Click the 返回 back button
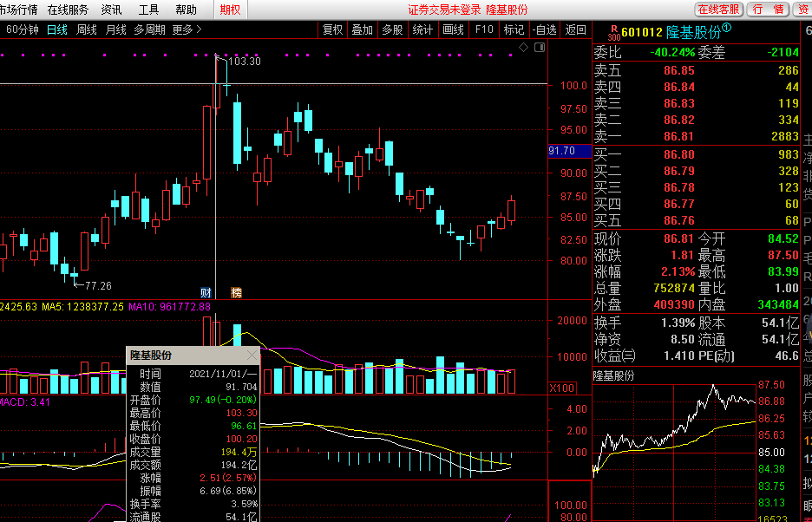Image resolution: width=812 pixels, height=522 pixels. [575, 30]
